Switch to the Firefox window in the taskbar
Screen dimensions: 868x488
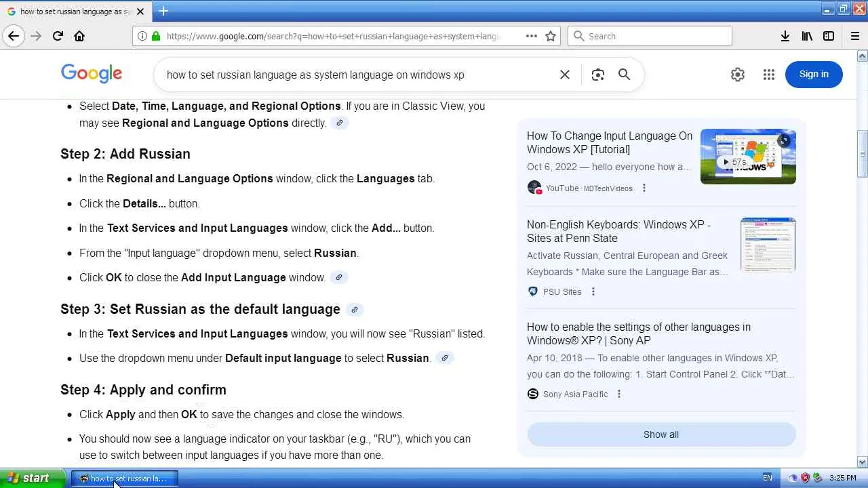click(125, 479)
